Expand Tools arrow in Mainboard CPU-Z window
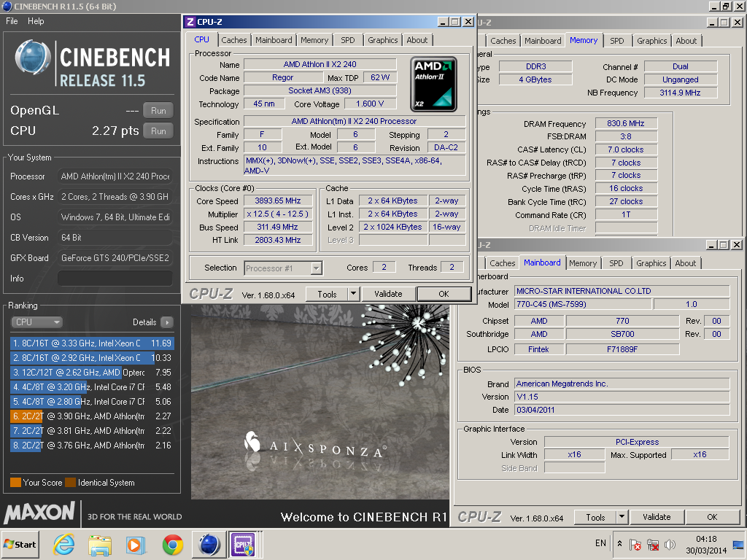Screen dimensions: 747x560 pyautogui.click(x=622, y=517)
